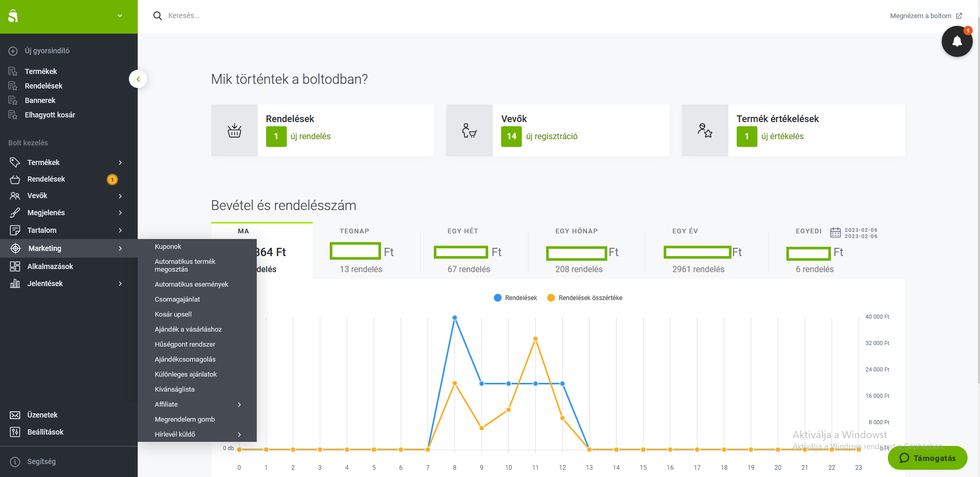The width and height of the screenshot is (980, 477).
Task: Open Üzenetek envelope icon in sidebar
Action: click(x=15, y=415)
